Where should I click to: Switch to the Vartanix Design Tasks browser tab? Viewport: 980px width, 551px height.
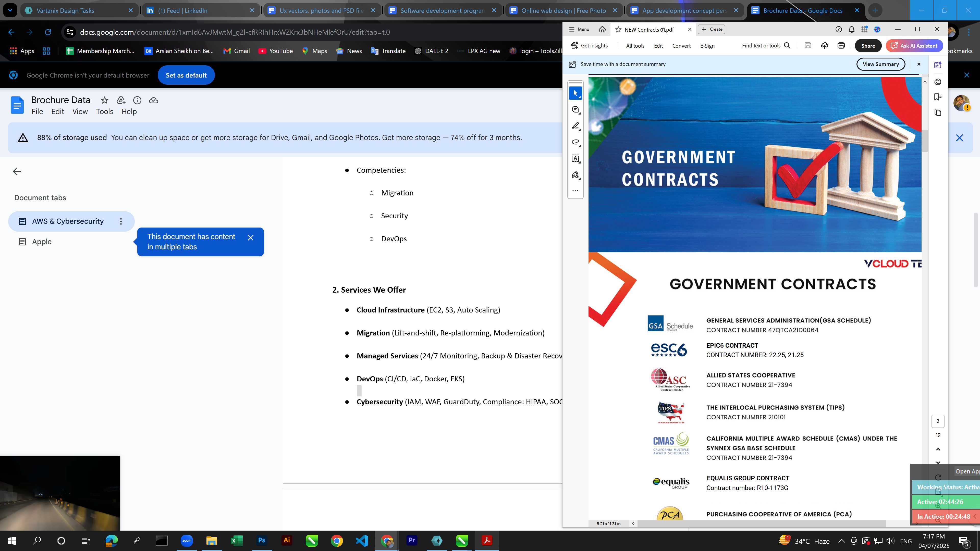click(x=79, y=10)
